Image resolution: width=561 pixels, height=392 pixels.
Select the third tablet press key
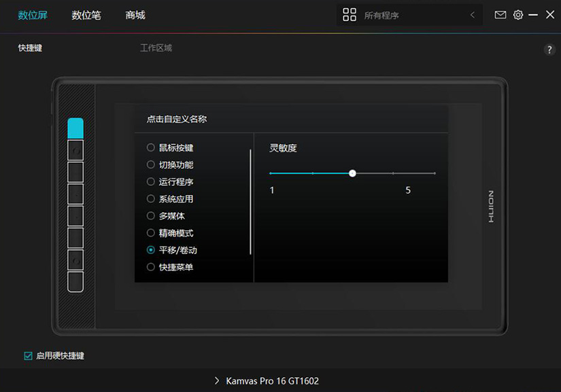click(75, 172)
